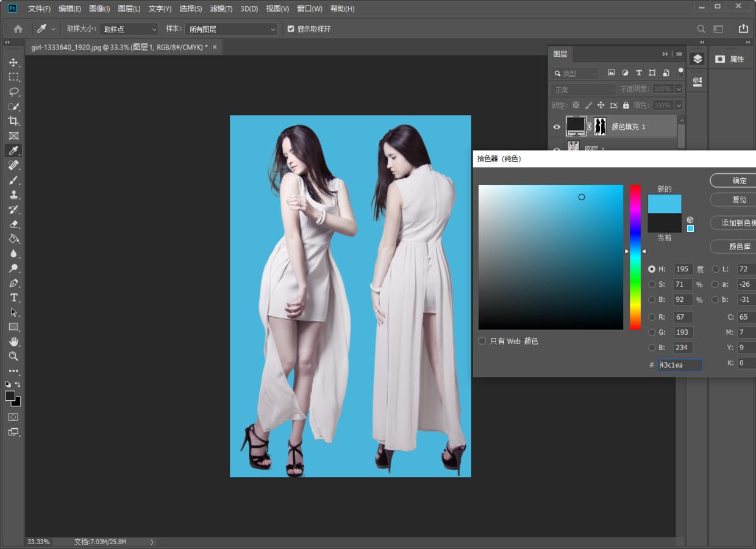Uncheck the 显示取样环 checkbox
Viewport: 756px width, 549px height.
(x=291, y=29)
